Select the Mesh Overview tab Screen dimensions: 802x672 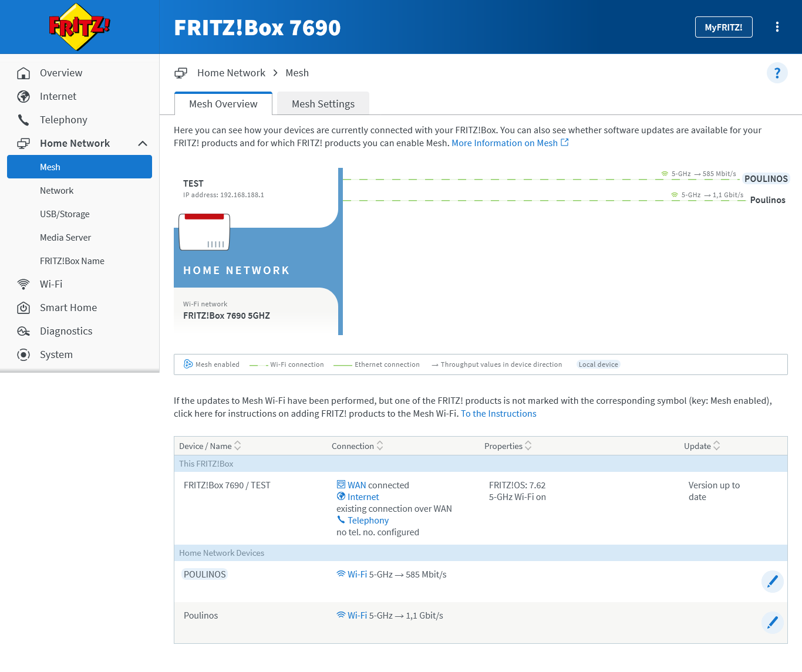[x=223, y=104]
